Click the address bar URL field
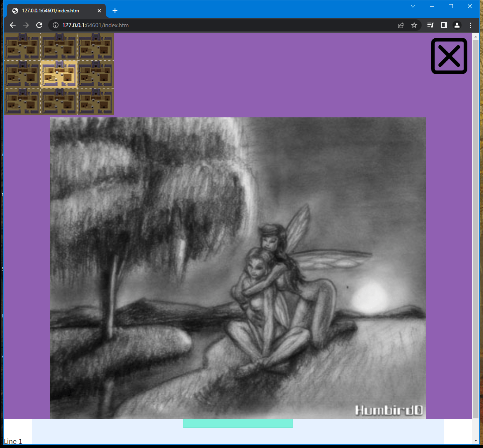 click(227, 25)
